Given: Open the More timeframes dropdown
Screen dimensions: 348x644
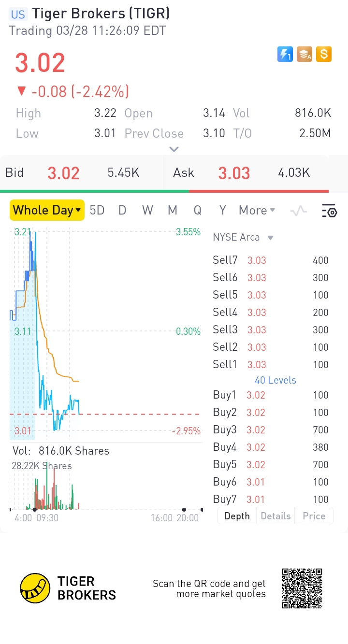Looking at the screenshot, I should pos(257,210).
